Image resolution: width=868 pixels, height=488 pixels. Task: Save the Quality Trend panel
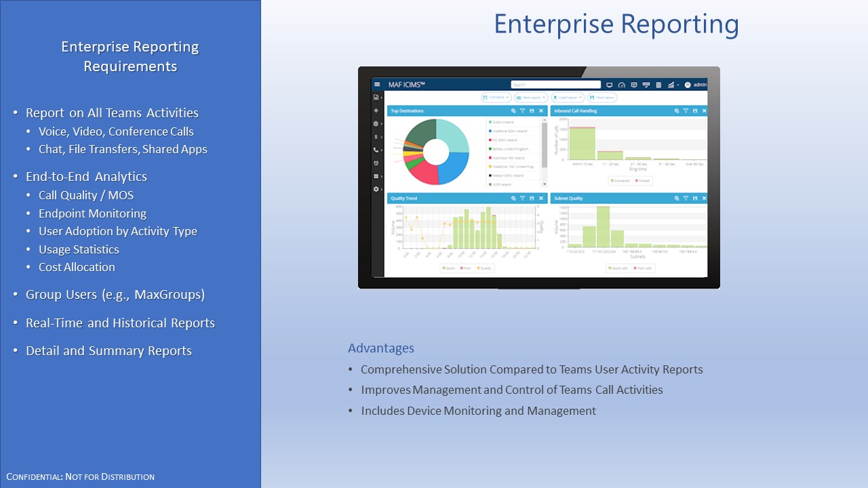[532, 199]
